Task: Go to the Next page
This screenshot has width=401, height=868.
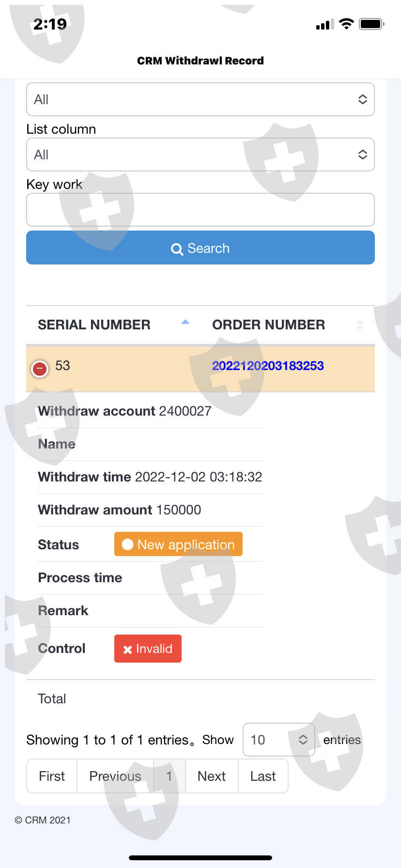Action: click(x=212, y=776)
